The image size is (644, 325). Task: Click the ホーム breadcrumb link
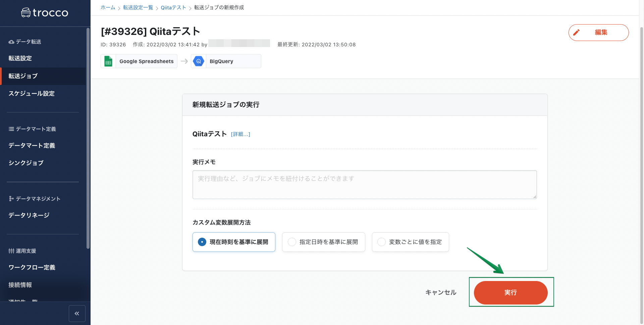108,7
